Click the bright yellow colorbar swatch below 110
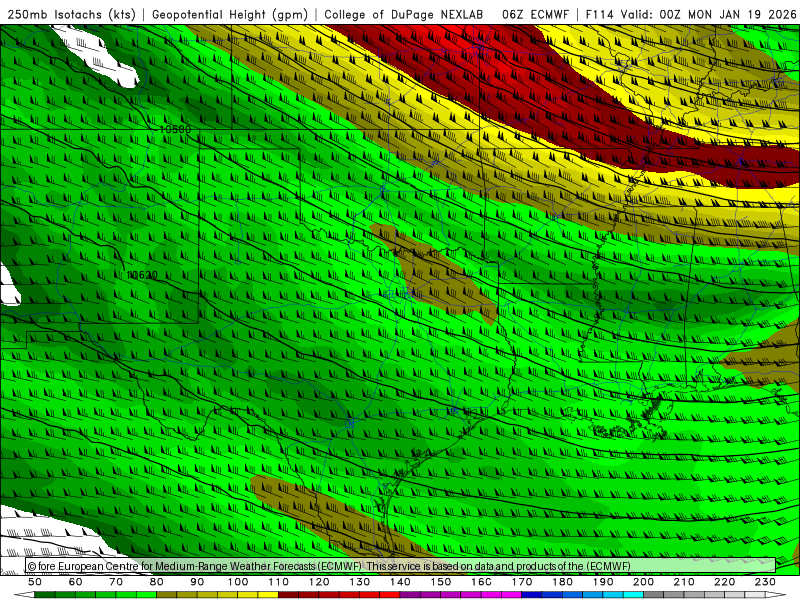 point(268,595)
